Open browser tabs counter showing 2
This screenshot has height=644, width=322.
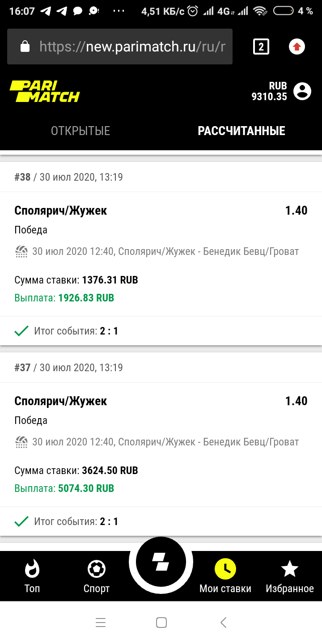(x=261, y=47)
